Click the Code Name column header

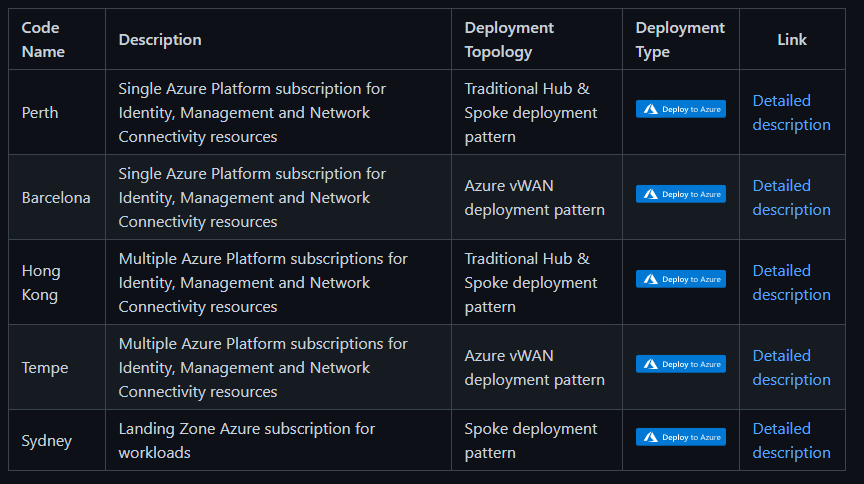click(57, 39)
